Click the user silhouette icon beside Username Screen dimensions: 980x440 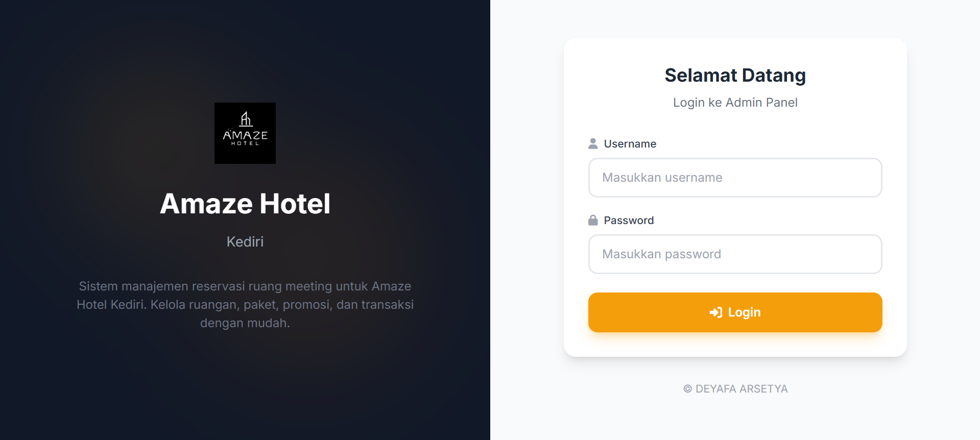(x=593, y=144)
